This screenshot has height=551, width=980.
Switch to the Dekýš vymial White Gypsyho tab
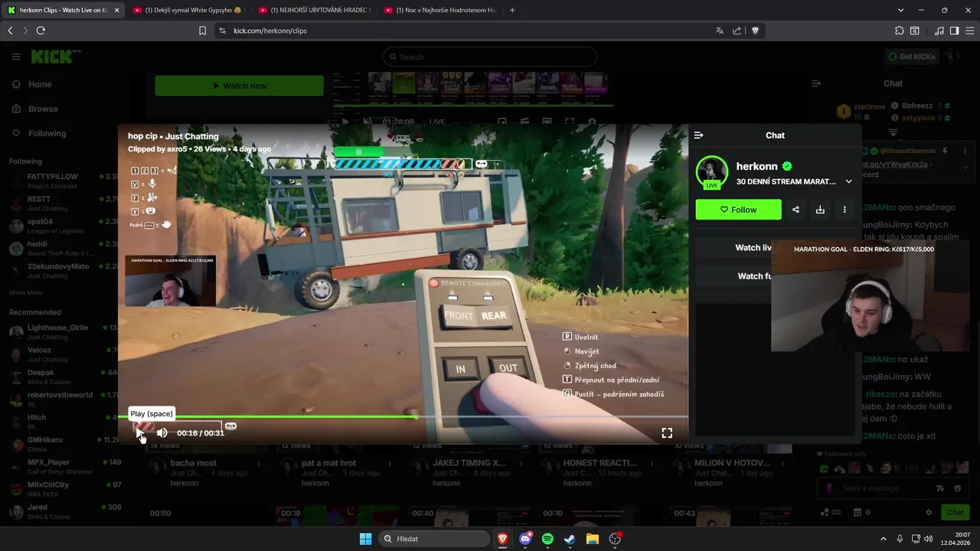click(x=188, y=10)
